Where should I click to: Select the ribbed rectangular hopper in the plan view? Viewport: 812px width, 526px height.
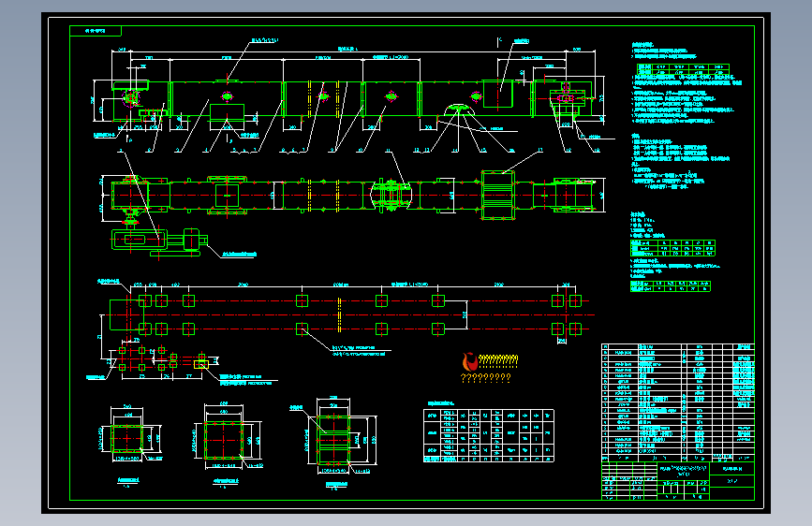[x=498, y=196]
